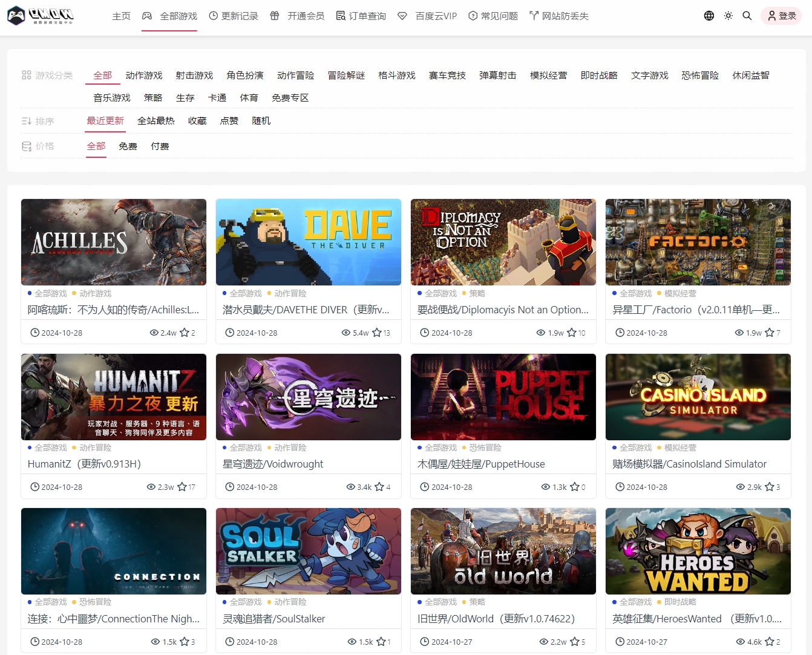Click the 登录 login button

coord(781,16)
